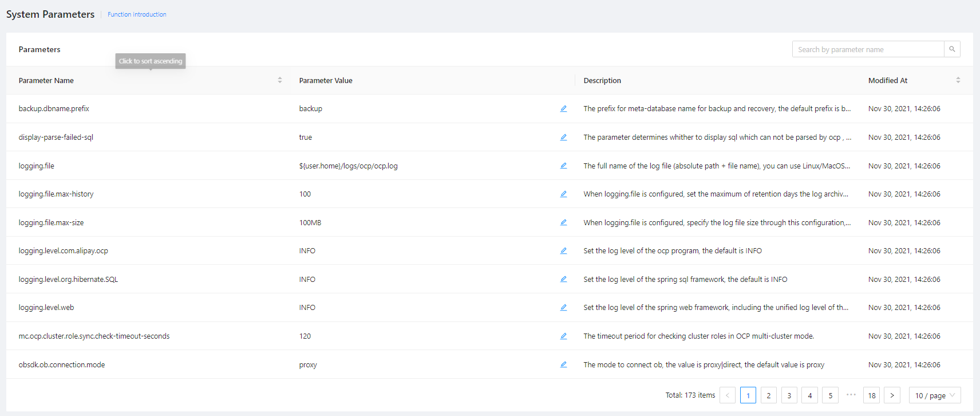Jump to page 18
The height and width of the screenshot is (416, 980).
click(x=871, y=395)
